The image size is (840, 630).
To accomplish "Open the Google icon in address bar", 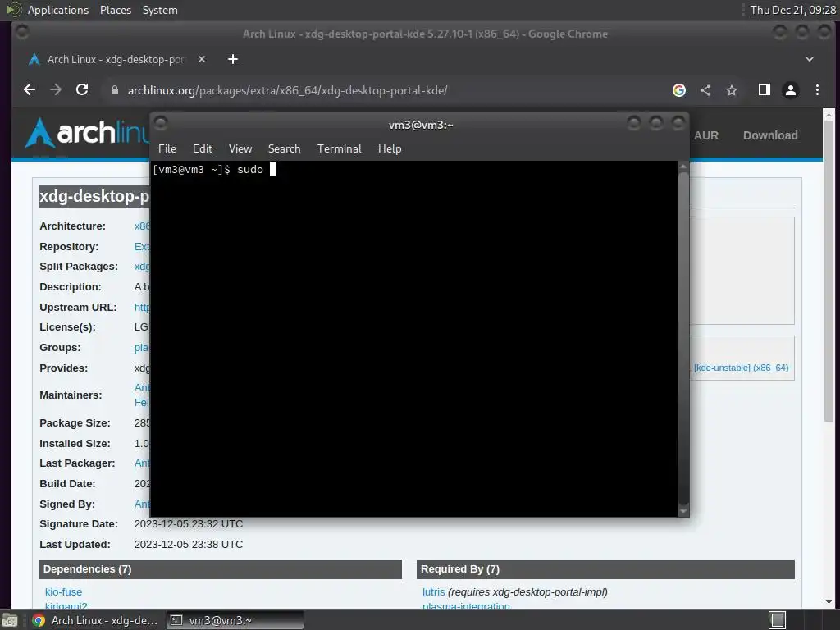I will [x=678, y=90].
